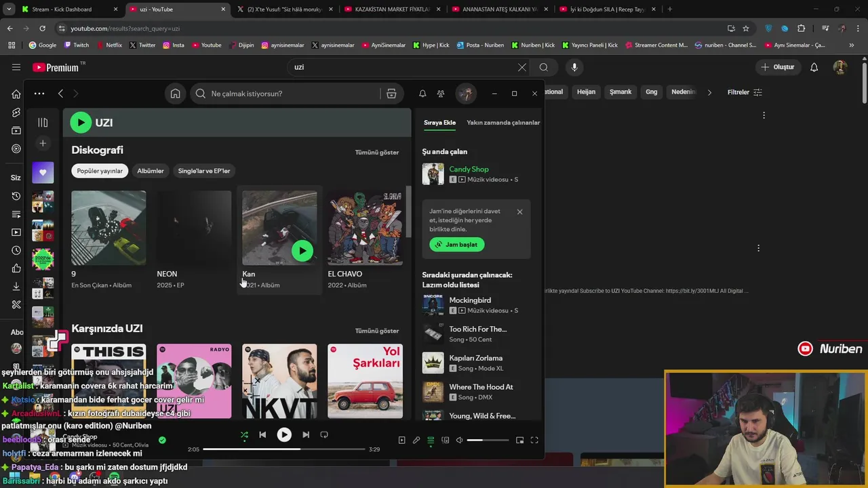
Task: Bookmark this page star icon
Action: tap(746, 28)
